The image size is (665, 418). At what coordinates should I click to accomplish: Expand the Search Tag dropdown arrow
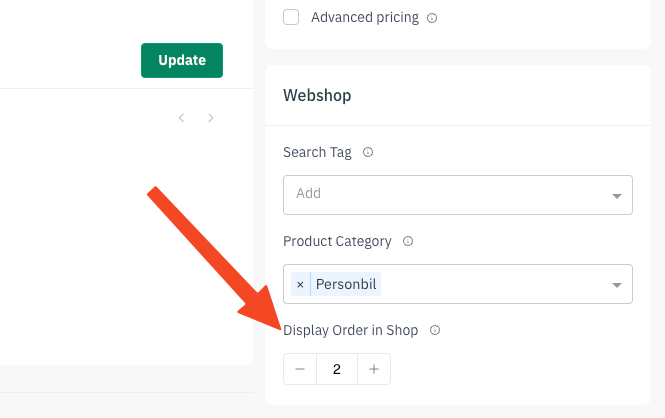617,196
